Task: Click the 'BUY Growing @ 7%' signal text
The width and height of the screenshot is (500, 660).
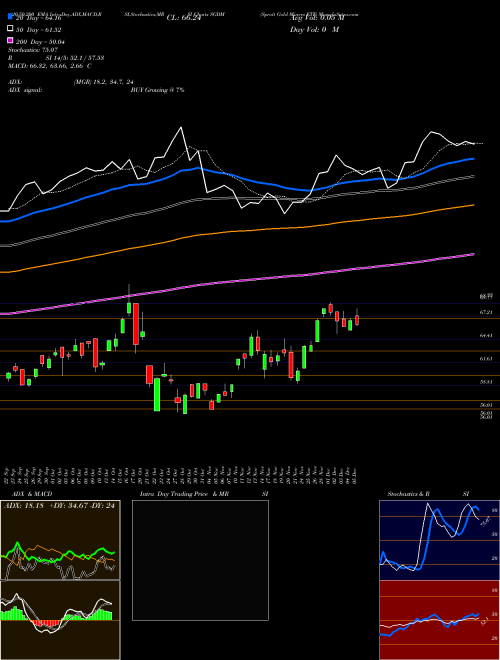Action: click(157, 90)
